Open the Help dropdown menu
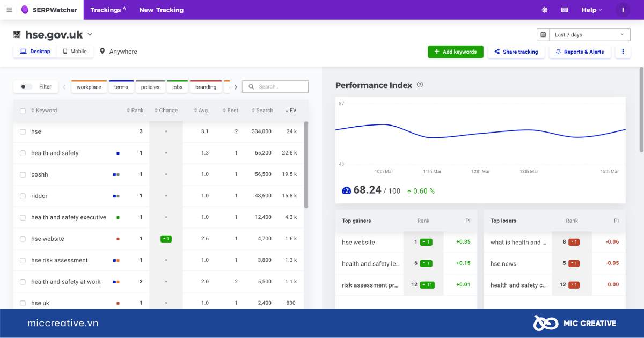The width and height of the screenshot is (644, 338). pos(591,10)
